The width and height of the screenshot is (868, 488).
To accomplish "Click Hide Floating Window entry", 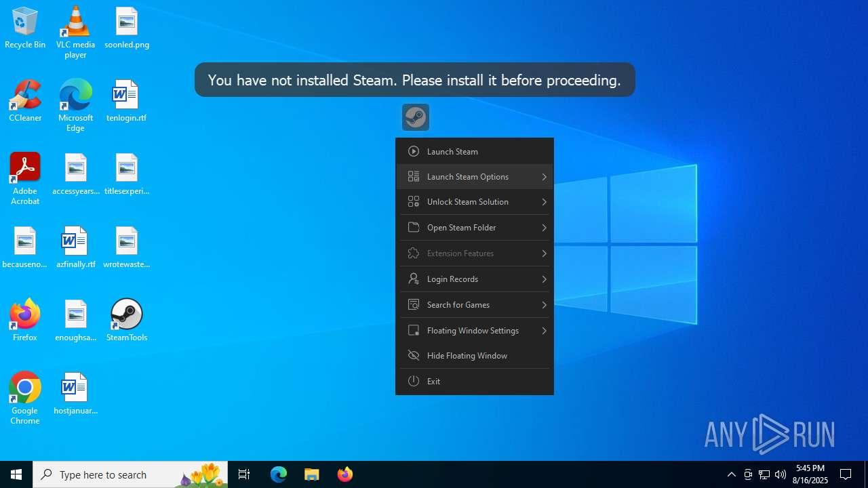I will (475, 356).
